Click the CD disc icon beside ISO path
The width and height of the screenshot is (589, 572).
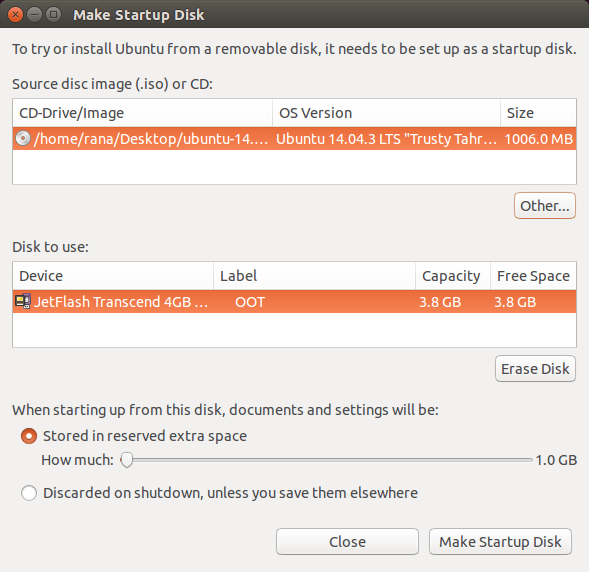[23, 139]
